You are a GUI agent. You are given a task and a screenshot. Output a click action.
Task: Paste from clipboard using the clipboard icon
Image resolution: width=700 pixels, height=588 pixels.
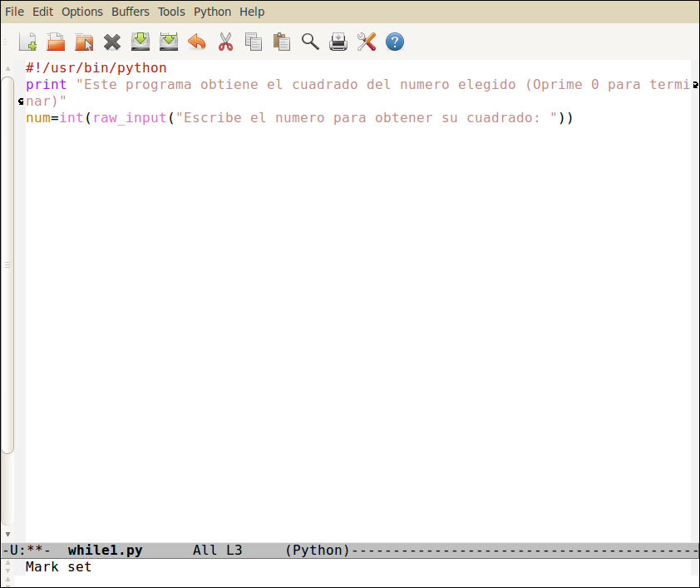(x=282, y=42)
